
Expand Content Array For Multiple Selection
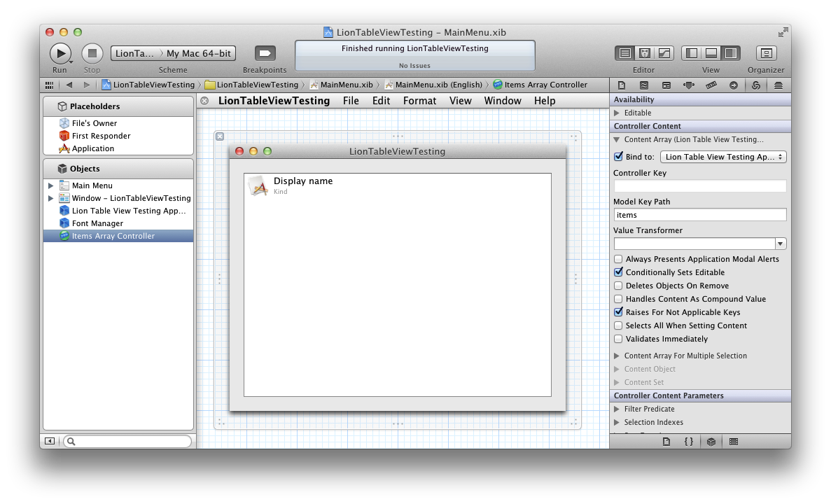[x=616, y=356]
